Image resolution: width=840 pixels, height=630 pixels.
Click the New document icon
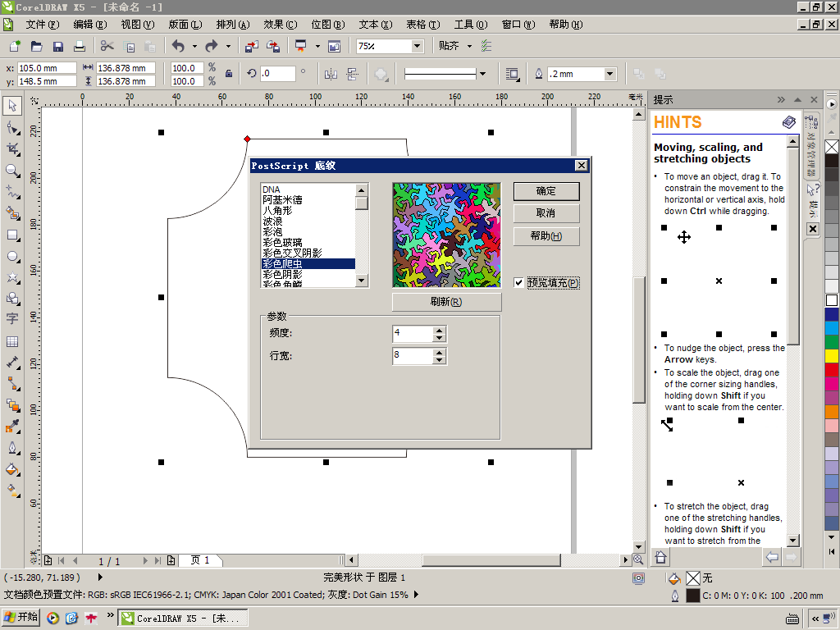pos(15,46)
